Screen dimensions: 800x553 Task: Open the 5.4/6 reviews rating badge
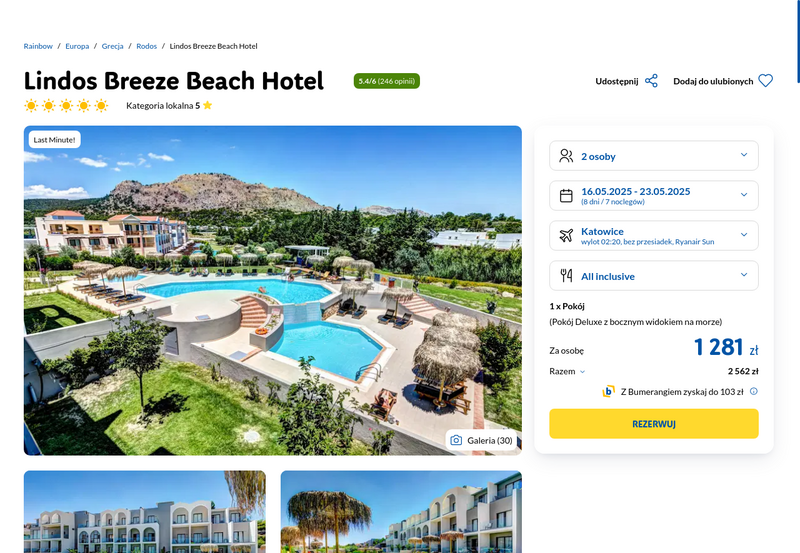(x=387, y=81)
